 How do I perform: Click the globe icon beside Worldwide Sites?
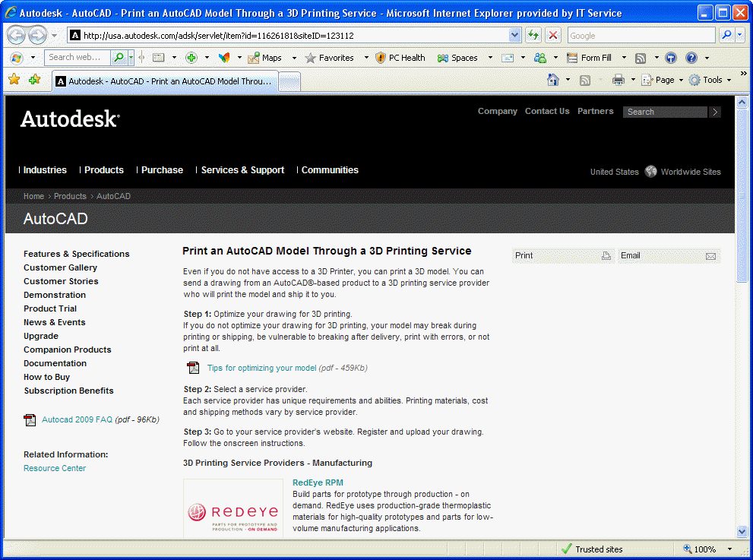(x=650, y=172)
